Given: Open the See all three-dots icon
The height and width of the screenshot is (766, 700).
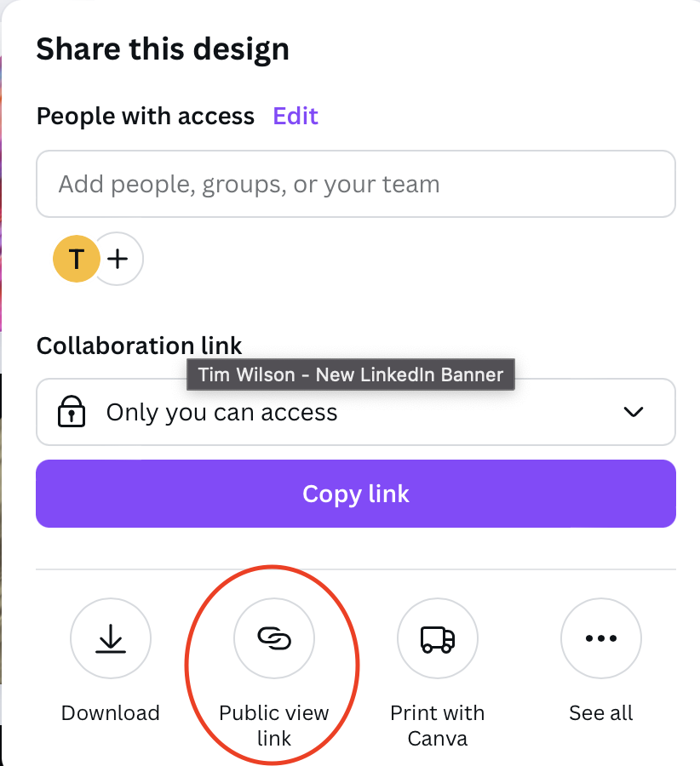Looking at the screenshot, I should pyautogui.click(x=600, y=638).
